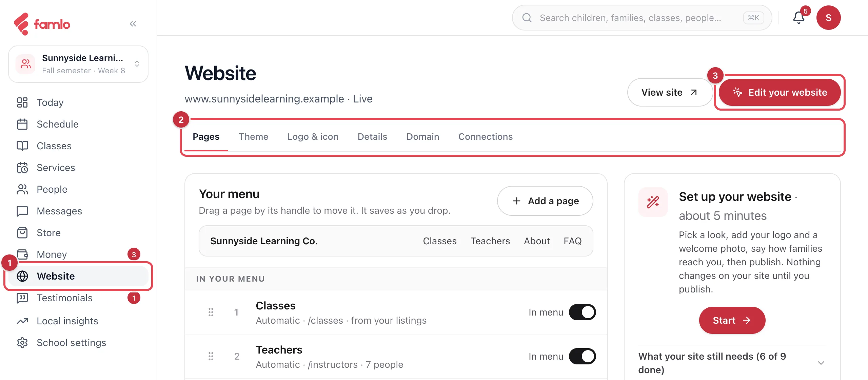
Task: Expand What your site still needs section
Action: [x=732, y=363]
